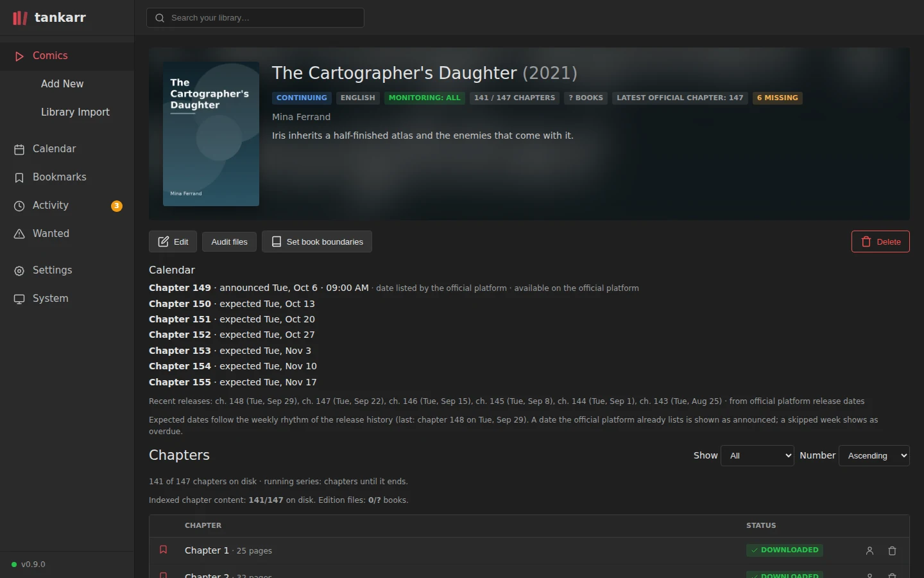Toggle the Monitoring: All badge
The image size is (924, 578).
[424, 98]
